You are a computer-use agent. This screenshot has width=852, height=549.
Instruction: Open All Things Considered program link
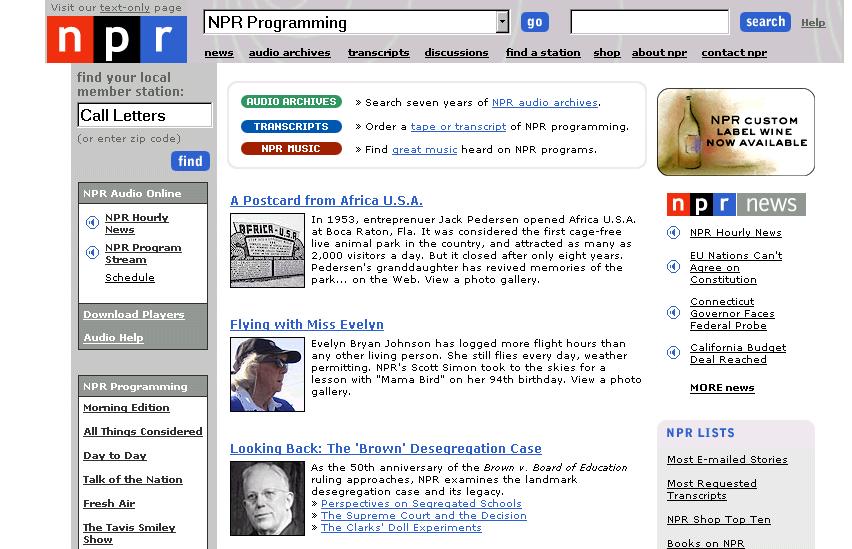[x=143, y=432]
